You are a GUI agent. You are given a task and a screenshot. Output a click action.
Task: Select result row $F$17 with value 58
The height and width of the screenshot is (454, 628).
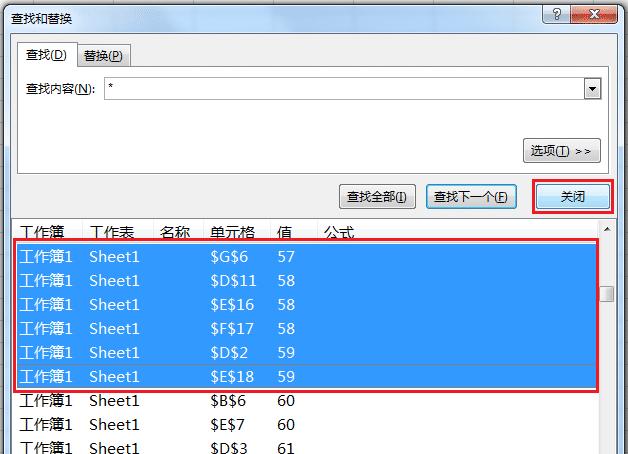tap(307, 329)
